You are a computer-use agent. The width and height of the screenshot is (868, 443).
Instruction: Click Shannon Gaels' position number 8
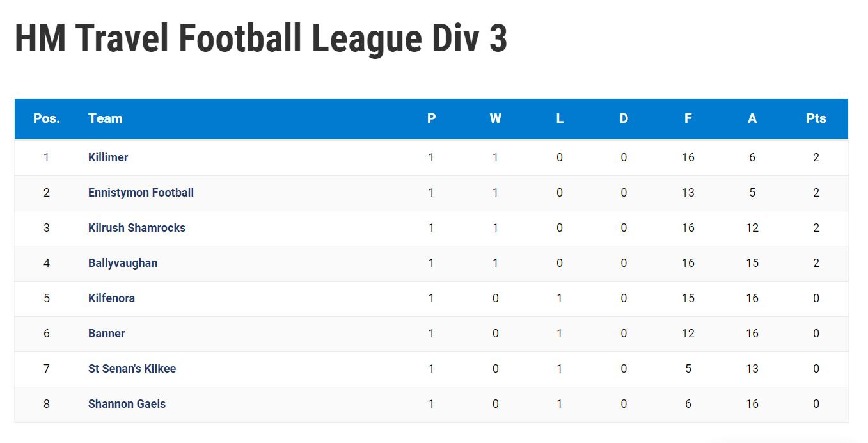click(47, 404)
